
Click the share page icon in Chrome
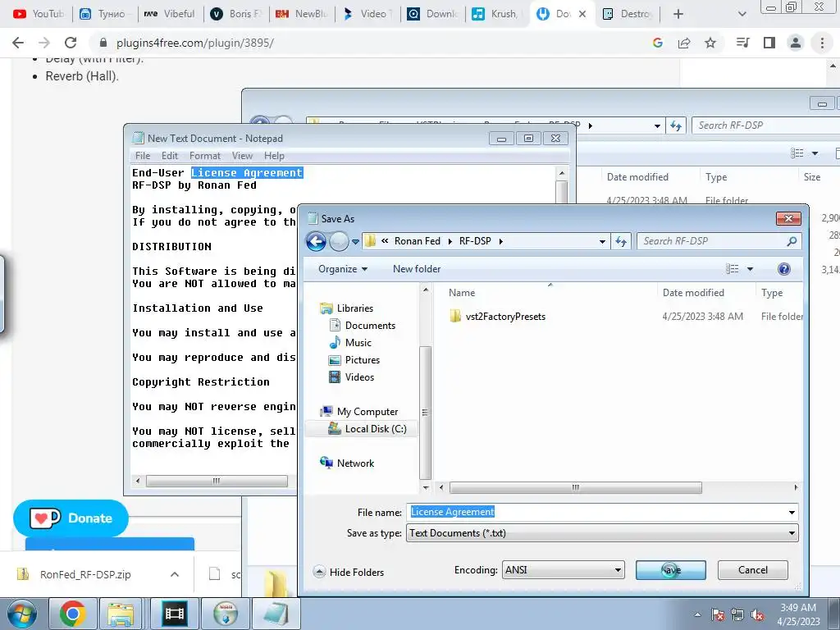tap(684, 43)
